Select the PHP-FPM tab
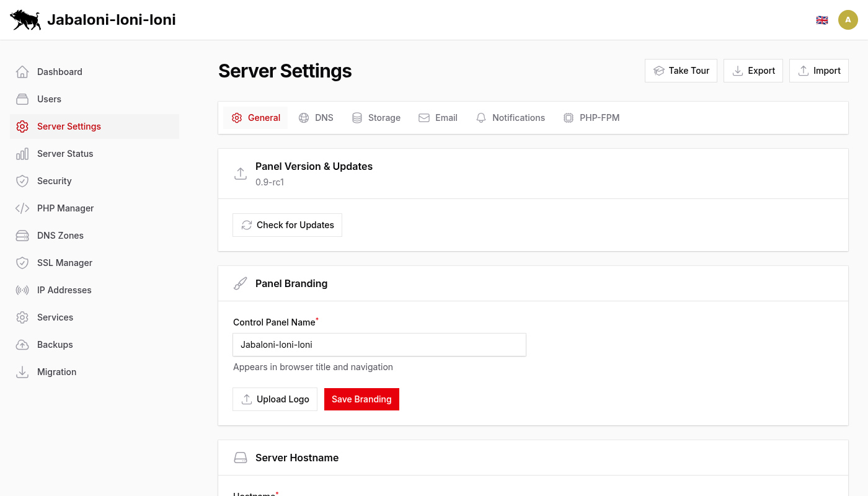The width and height of the screenshot is (868, 496). point(591,117)
